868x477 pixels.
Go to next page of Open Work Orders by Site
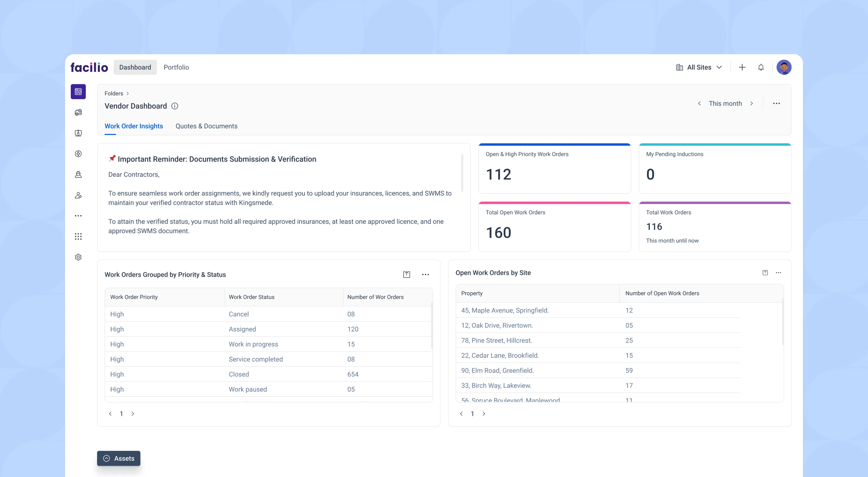click(484, 414)
